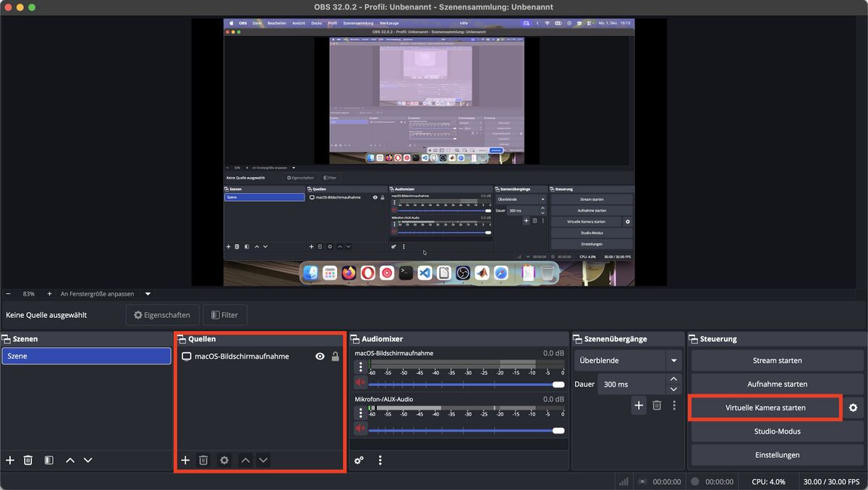
Task: Click the Mikrofon-/AUX-Audio volume slider
Action: [463, 431]
